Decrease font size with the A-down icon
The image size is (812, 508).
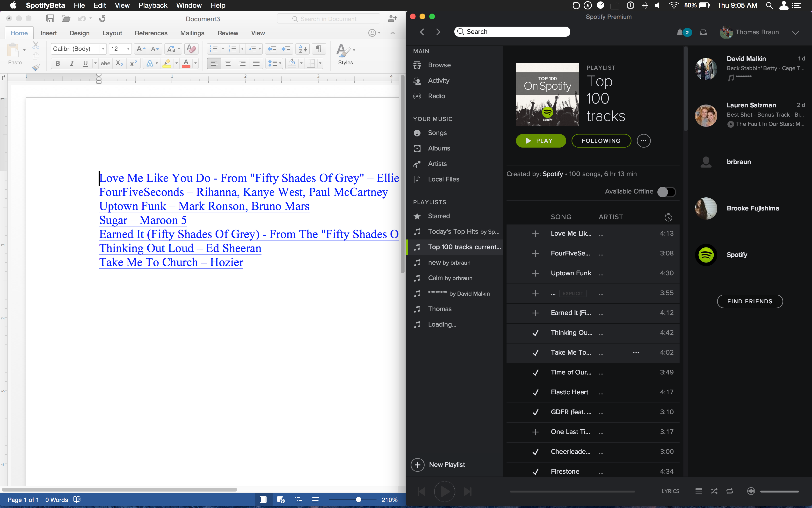tap(155, 49)
